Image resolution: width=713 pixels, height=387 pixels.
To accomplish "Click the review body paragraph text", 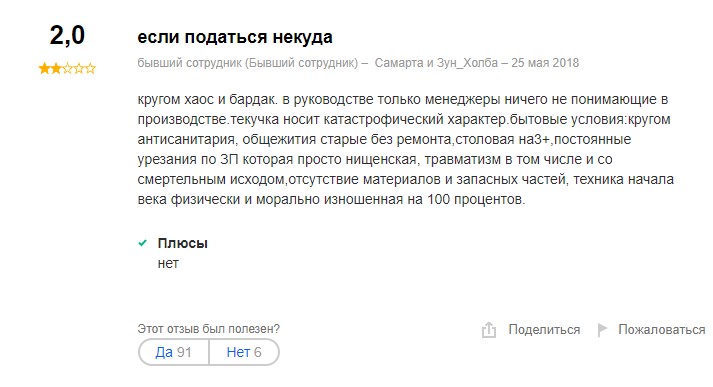I will pyautogui.click(x=406, y=149).
